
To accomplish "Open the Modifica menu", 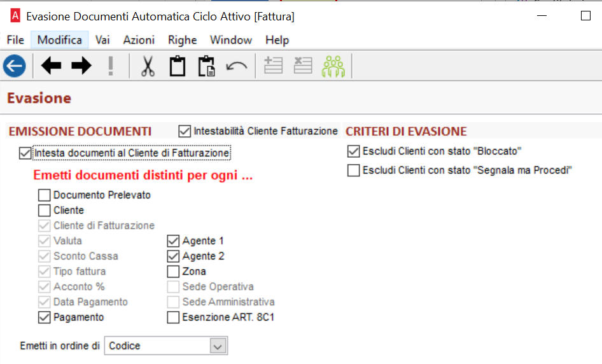I will point(60,40).
